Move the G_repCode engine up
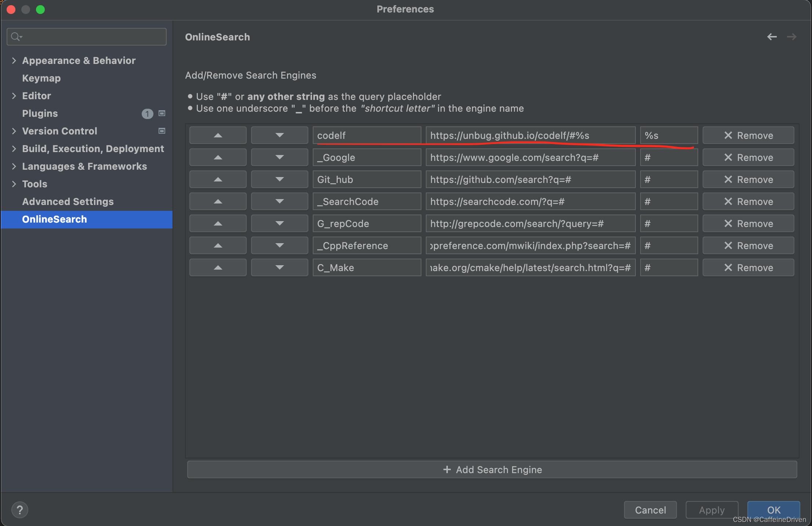Screen dimensions: 812x526 [x=218, y=223]
